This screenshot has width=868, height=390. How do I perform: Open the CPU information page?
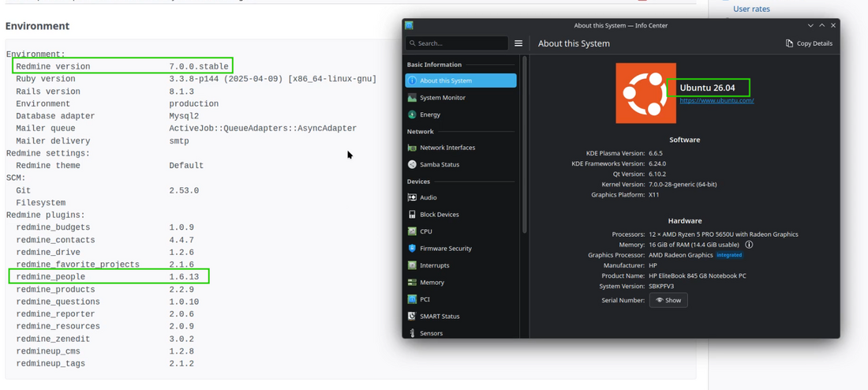461,231
